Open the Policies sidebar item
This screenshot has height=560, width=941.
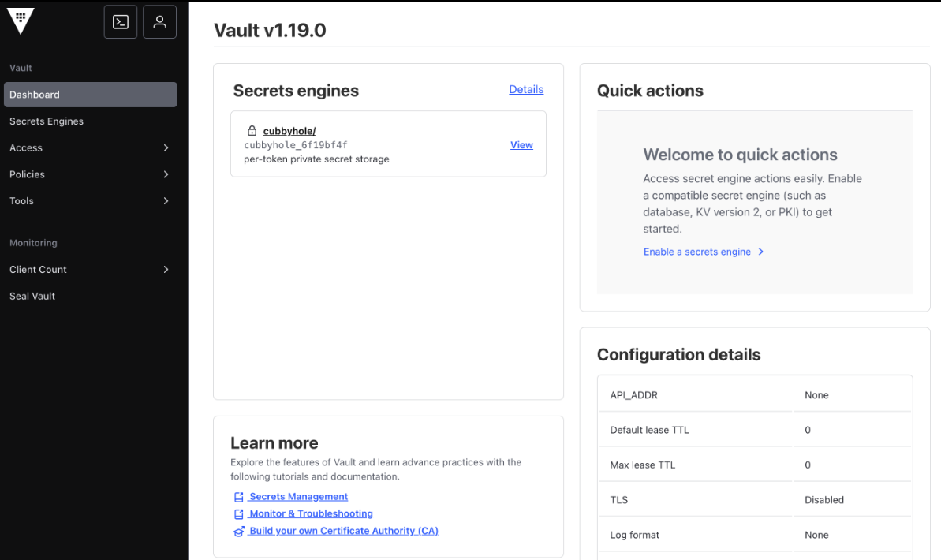(x=91, y=174)
